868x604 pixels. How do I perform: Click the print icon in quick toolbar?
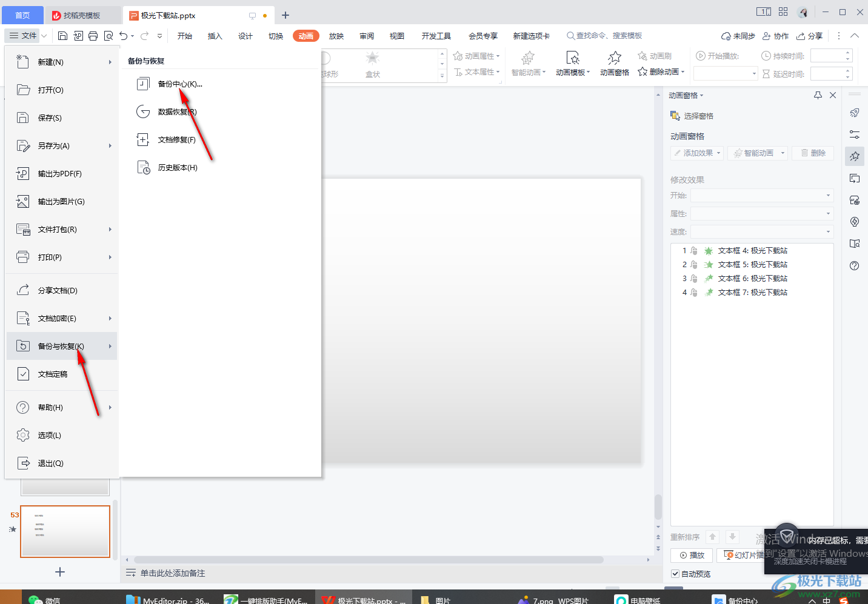[93, 36]
